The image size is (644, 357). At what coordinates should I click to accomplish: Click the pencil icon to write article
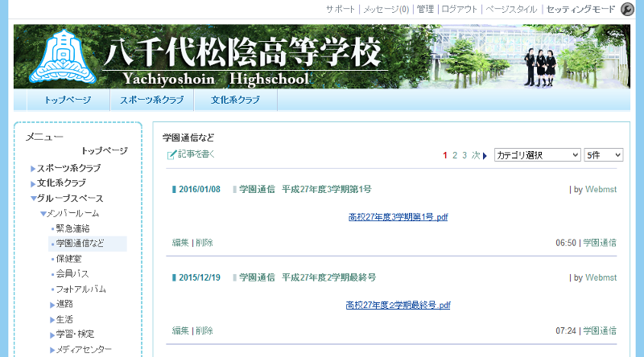pos(171,154)
